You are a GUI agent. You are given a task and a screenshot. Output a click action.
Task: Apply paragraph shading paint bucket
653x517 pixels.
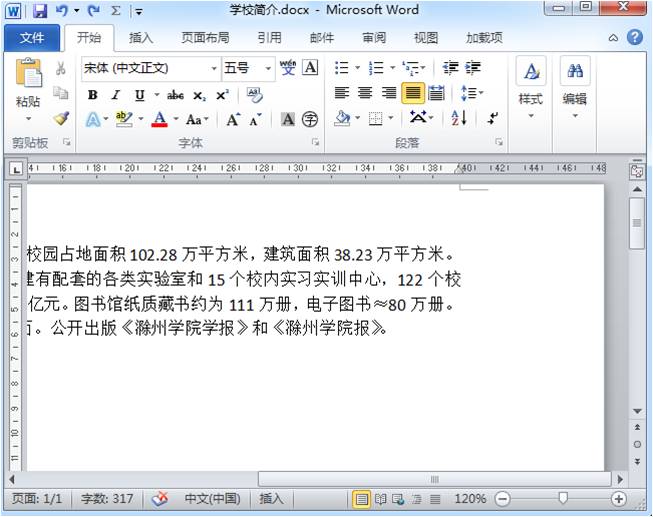tap(342, 118)
